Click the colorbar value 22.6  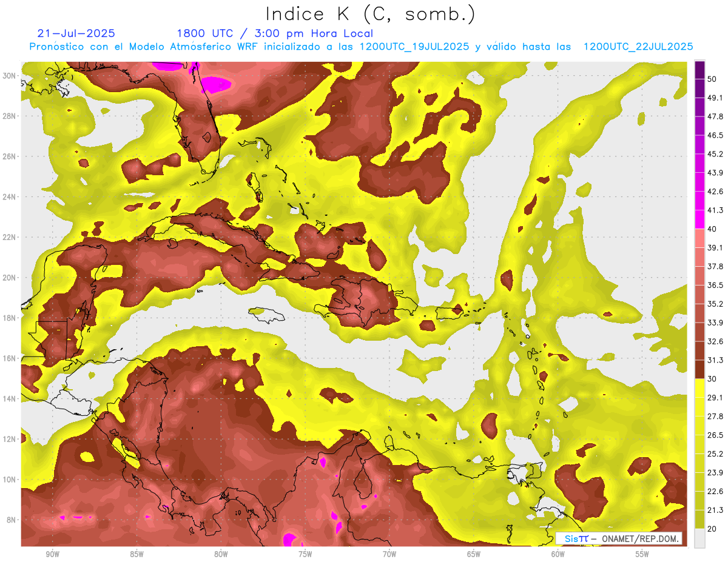[x=715, y=491]
